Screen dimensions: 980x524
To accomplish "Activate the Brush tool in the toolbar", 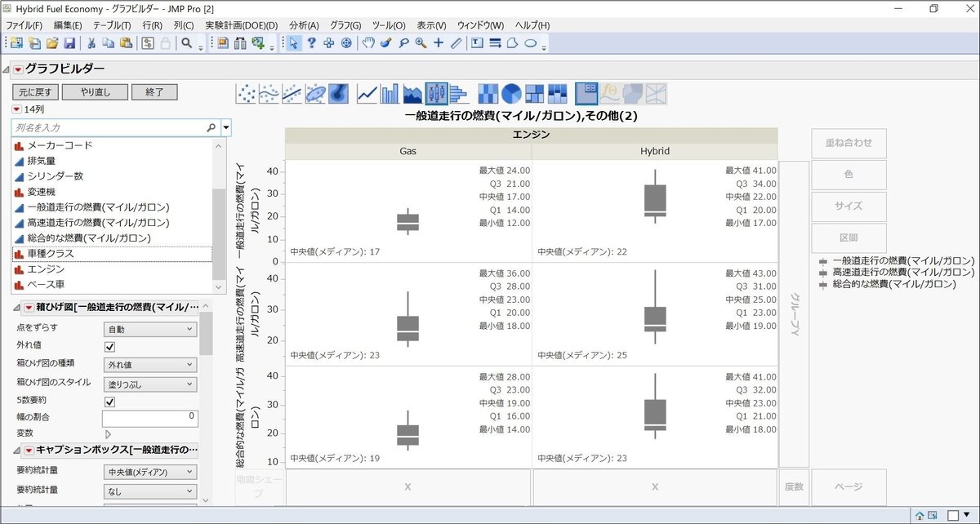I will pyautogui.click(x=385, y=42).
